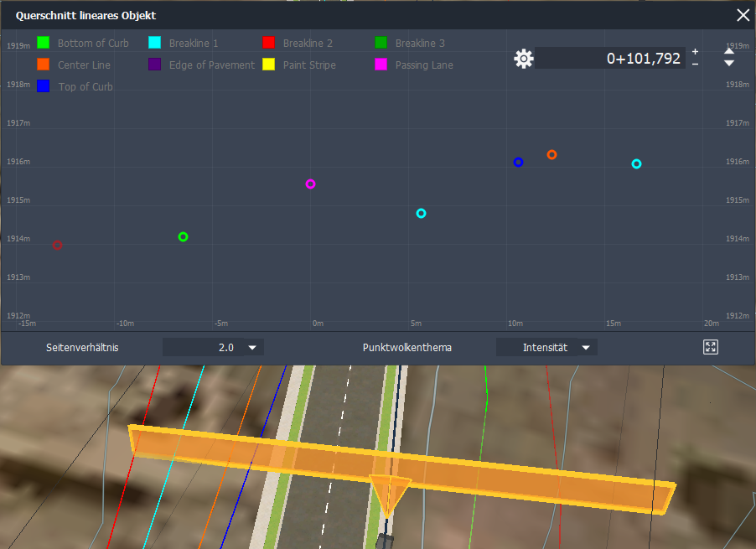Click the Edge of Pavement legend label

pos(212,65)
